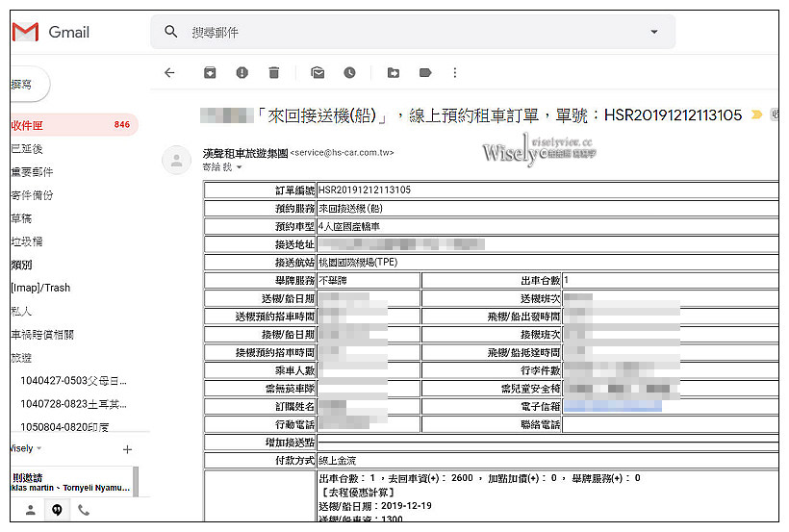Open the 私人 label
Viewport: 789px width, 532px height.
coord(21,311)
